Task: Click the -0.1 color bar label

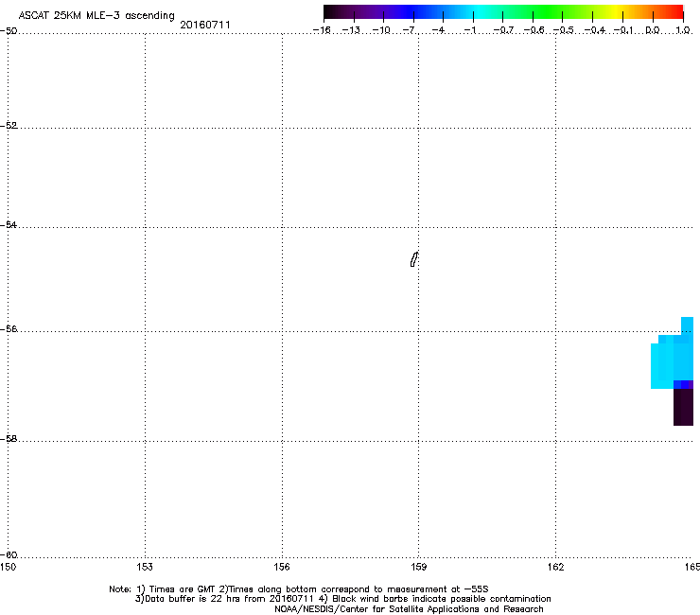Action: (x=623, y=30)
